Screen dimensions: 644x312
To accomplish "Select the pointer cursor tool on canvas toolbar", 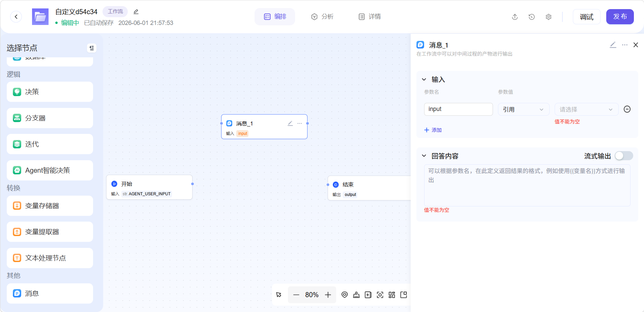I will (x=279, y=295).
